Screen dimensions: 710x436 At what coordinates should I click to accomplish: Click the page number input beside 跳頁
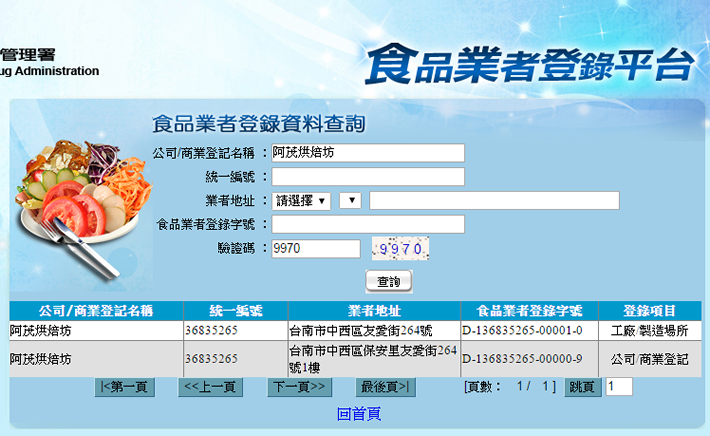[x=619, y=387]
